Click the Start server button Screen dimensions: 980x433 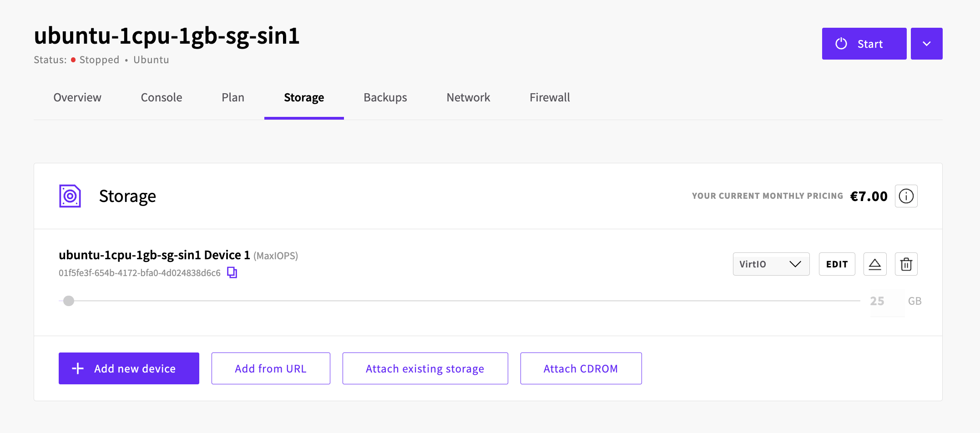[x=864, y=44]
